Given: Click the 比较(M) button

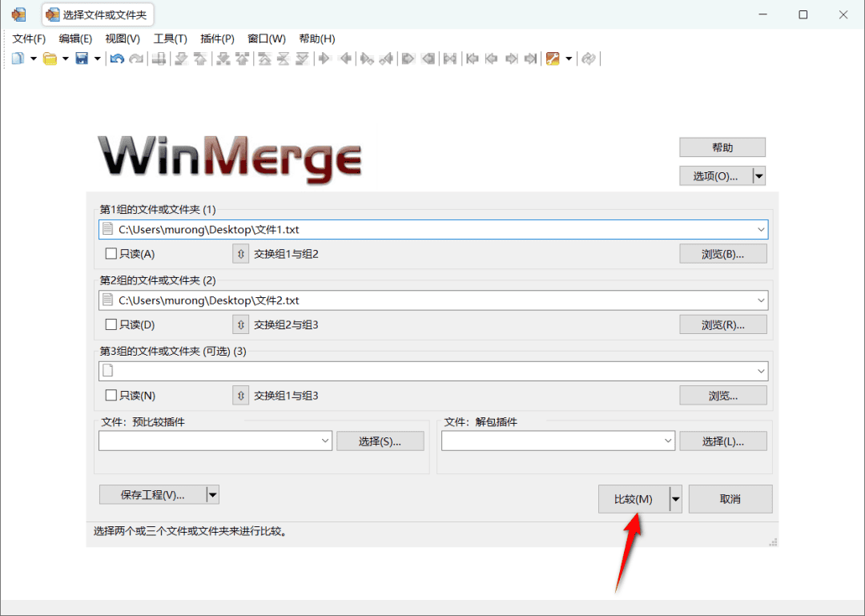Looking at the screenshot, I should [x=634, y=499].
